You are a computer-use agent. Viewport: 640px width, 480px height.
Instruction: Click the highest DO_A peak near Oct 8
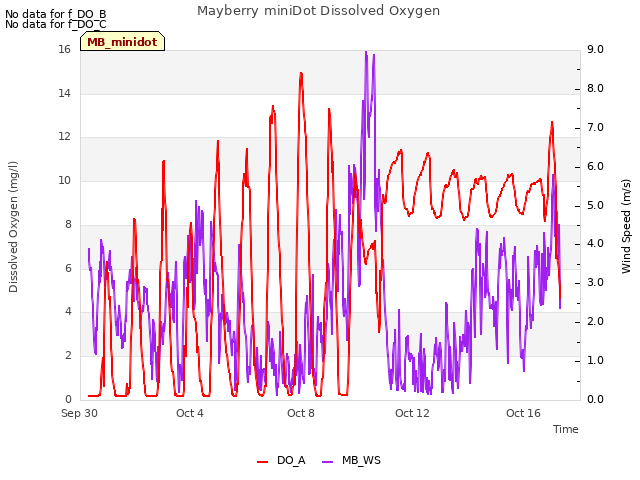[x=301, y=73]
